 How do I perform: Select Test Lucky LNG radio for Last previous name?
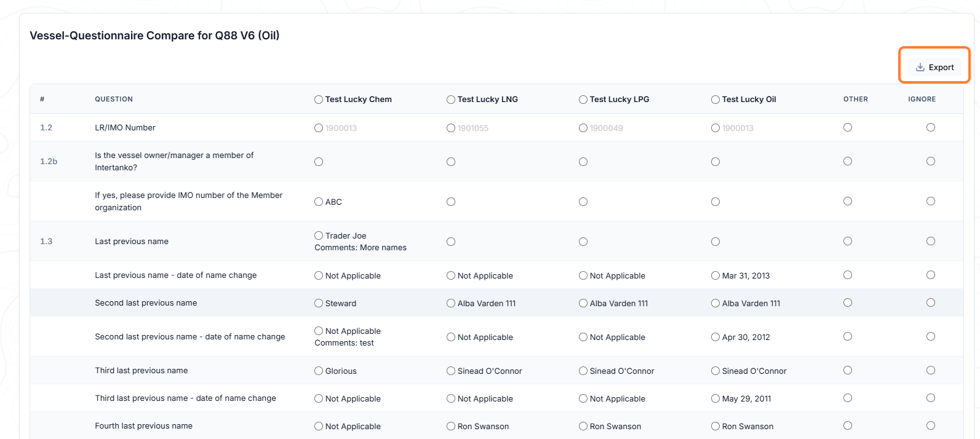click(451, 242)
